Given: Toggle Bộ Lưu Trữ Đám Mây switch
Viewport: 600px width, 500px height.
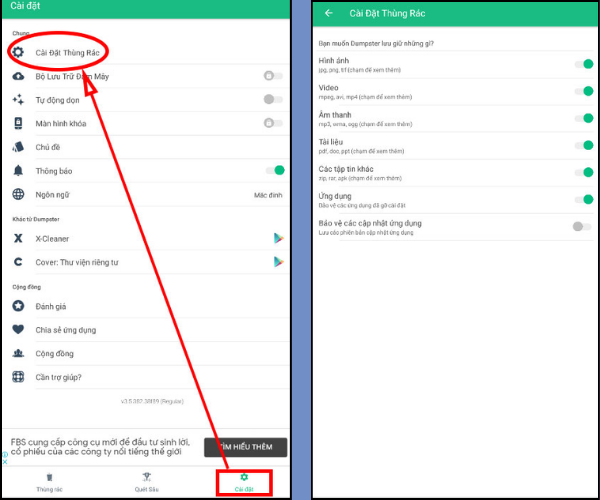Looking at the screenshot, I should [x=273, y=76].
